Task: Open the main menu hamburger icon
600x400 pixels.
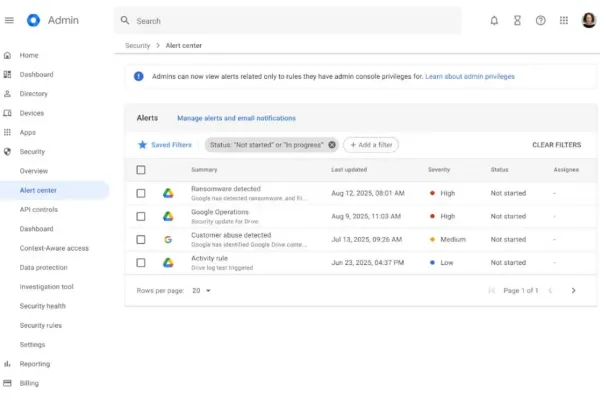Action: pos(9,20)
